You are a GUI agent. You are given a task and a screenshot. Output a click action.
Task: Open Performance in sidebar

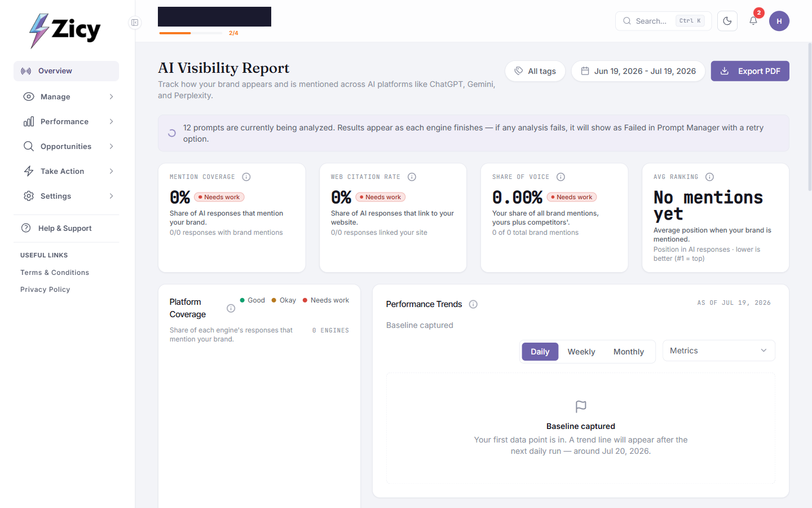(66, 121)
